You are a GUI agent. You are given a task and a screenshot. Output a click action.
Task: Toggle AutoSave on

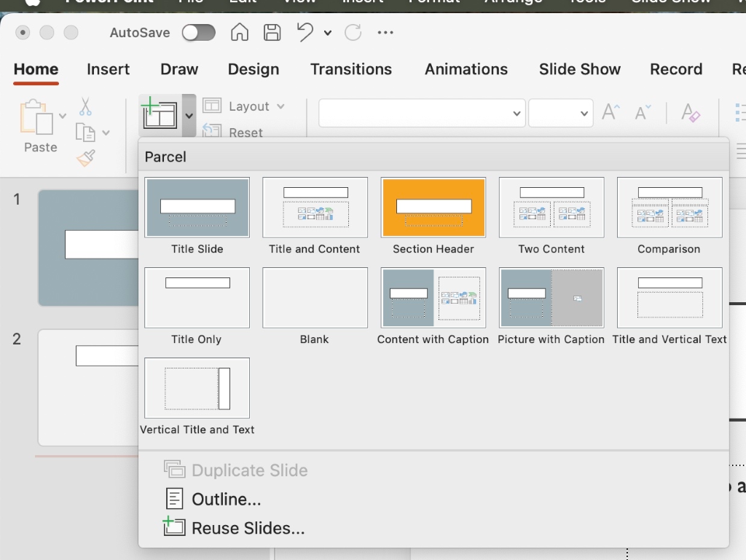[198, 32]
